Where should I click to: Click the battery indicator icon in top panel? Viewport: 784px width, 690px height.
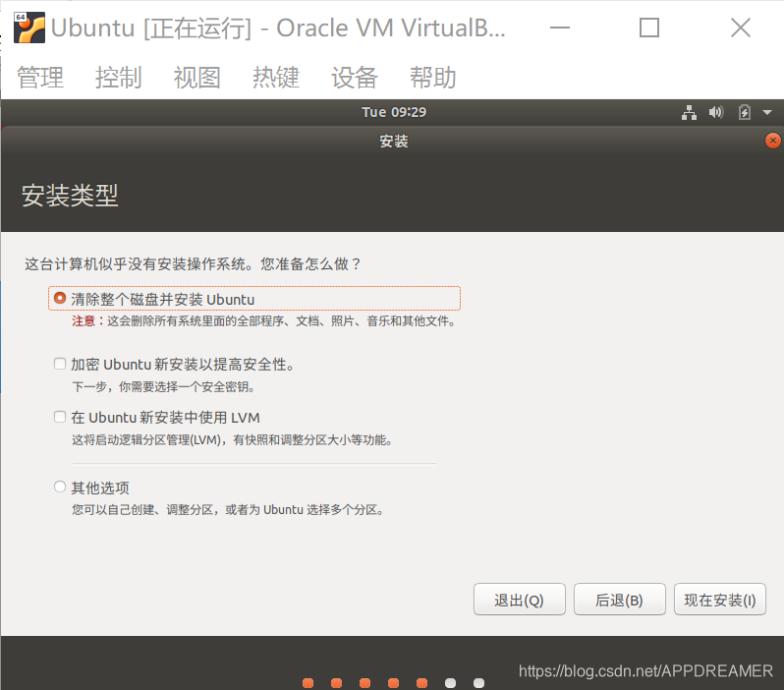pos(745,112)
